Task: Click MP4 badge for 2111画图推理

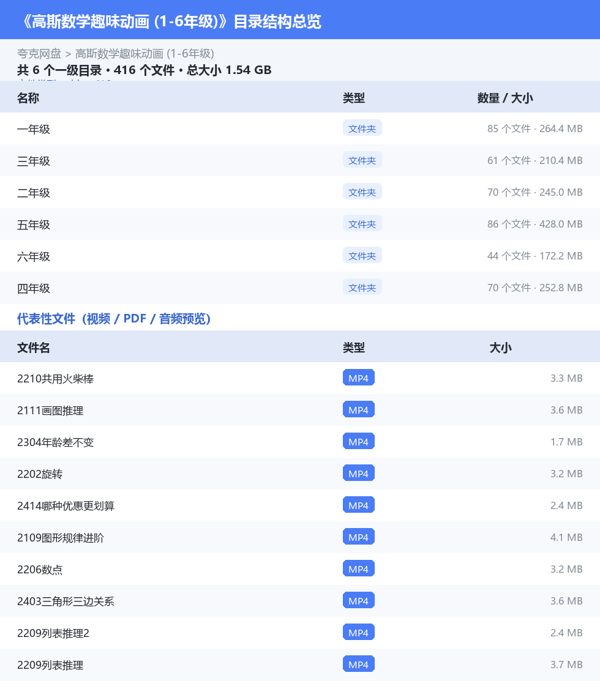Action: pos(359,410)
